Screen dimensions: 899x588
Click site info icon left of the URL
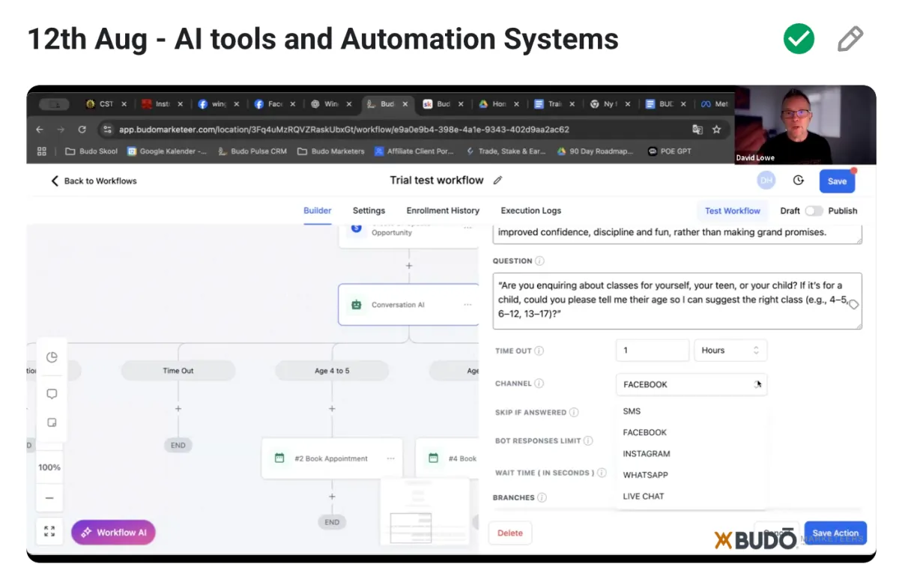[108, 130]
